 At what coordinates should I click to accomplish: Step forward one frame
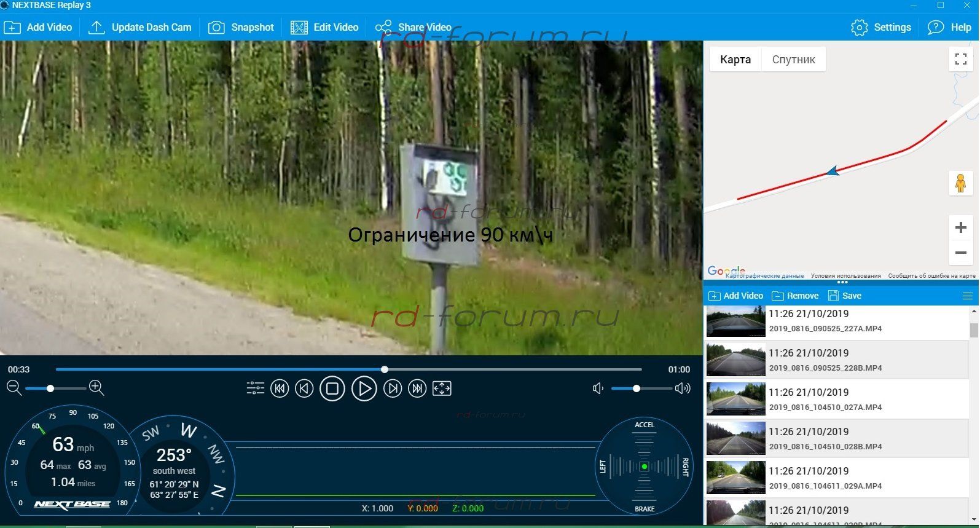pyautogui.click(x=393, y=388)
